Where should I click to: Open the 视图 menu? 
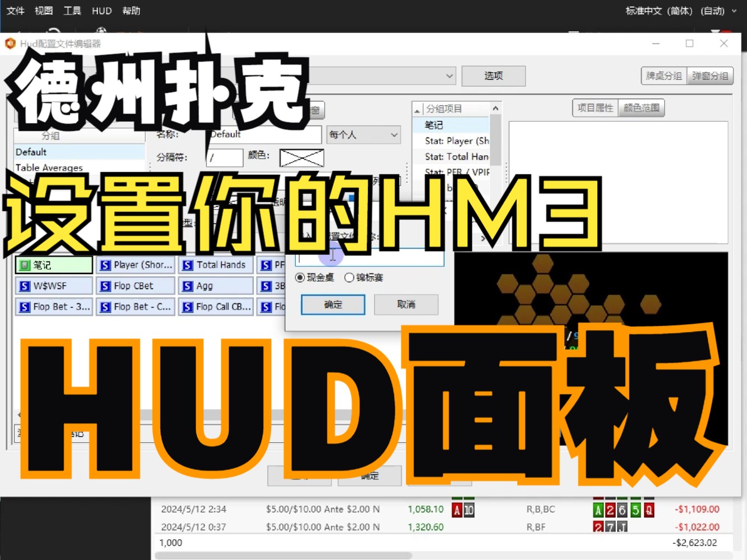click(x=44, y=11)
